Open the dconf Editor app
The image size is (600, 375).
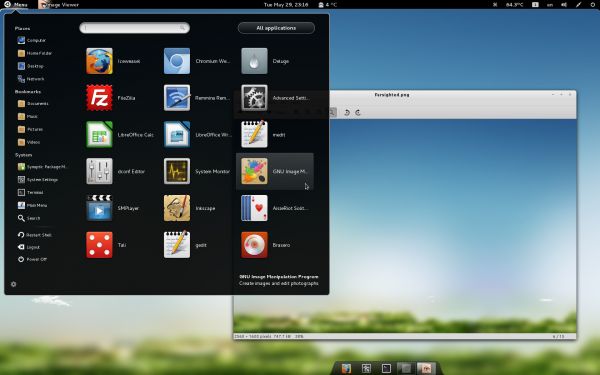[x=99, y=171]
